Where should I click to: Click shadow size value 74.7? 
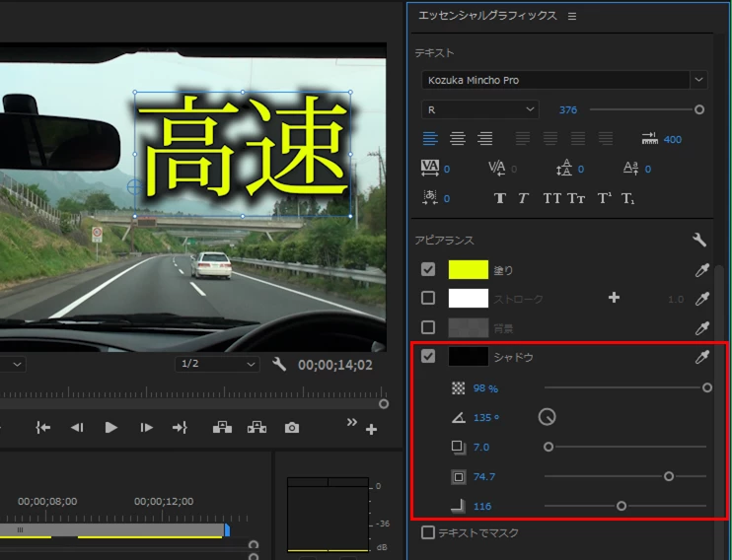(x=484, y=477)
